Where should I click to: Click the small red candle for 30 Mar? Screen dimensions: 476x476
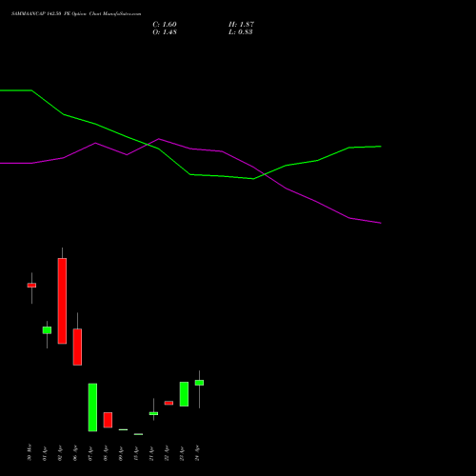click(31, 286)
